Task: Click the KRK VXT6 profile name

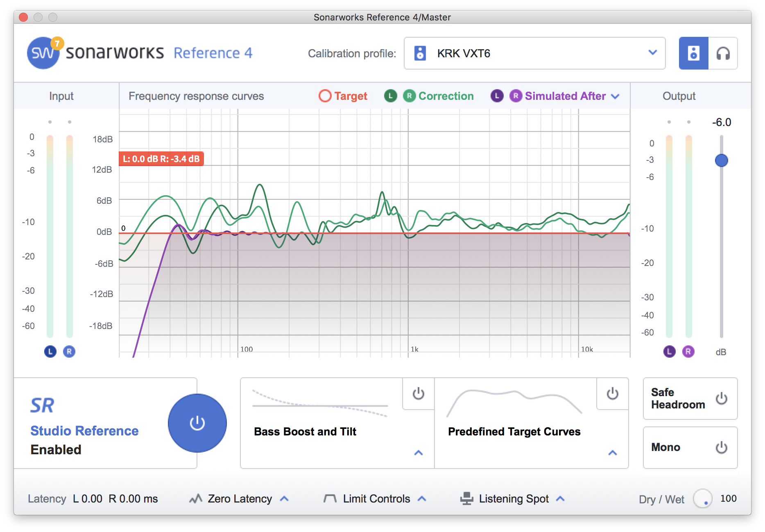Action: coord(464,54)
